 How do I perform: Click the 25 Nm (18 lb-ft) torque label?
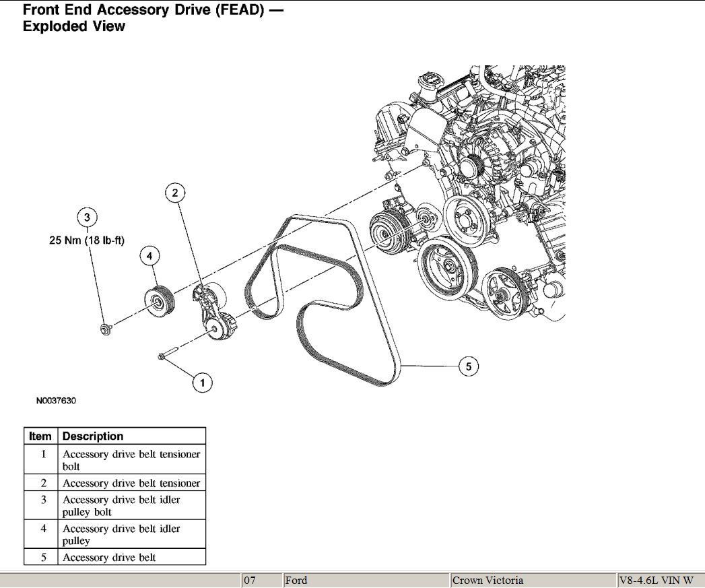tap(86, 240)
